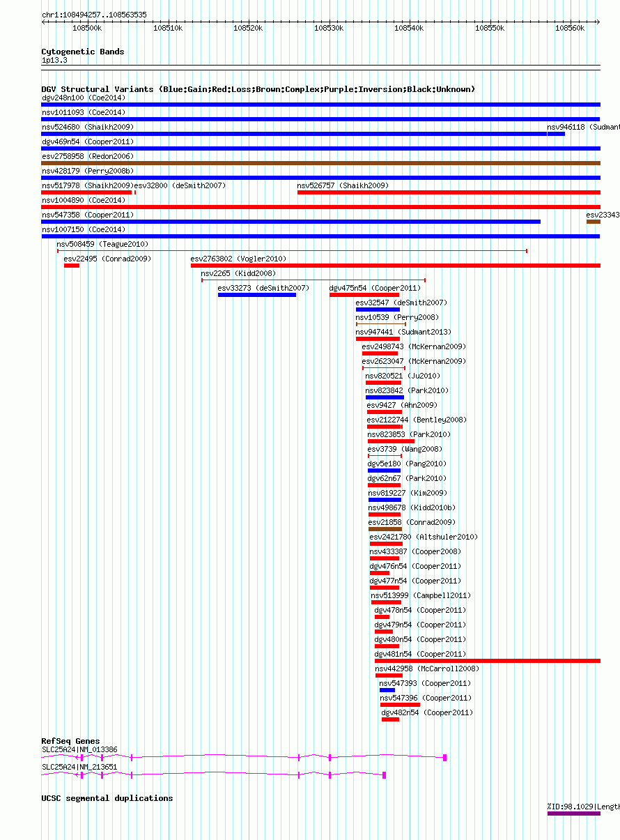
Task: Click the nsv1004890 (Coe2014) label
Action: click(x=84, y=200)
